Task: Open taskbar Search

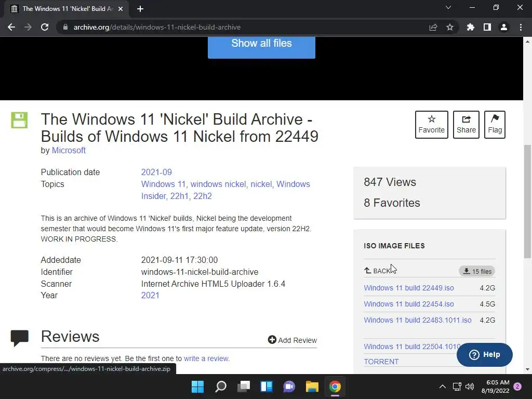Action: point(220,387)
